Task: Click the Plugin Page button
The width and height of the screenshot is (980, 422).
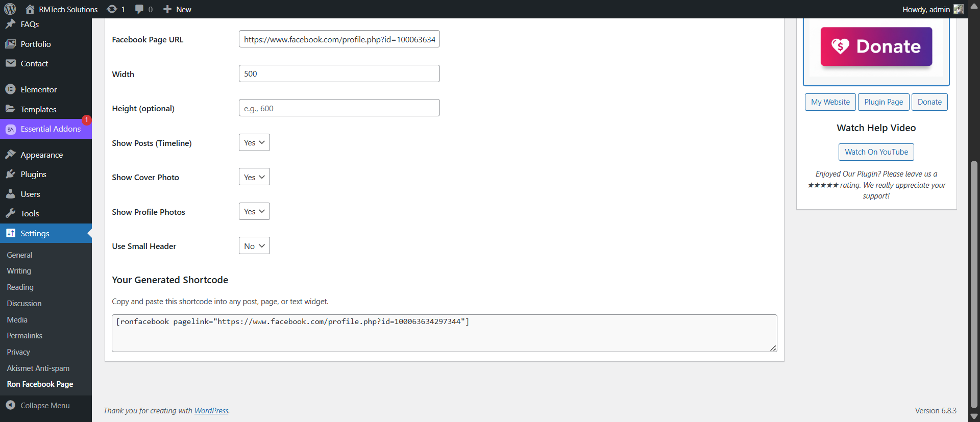Action: 884,102
